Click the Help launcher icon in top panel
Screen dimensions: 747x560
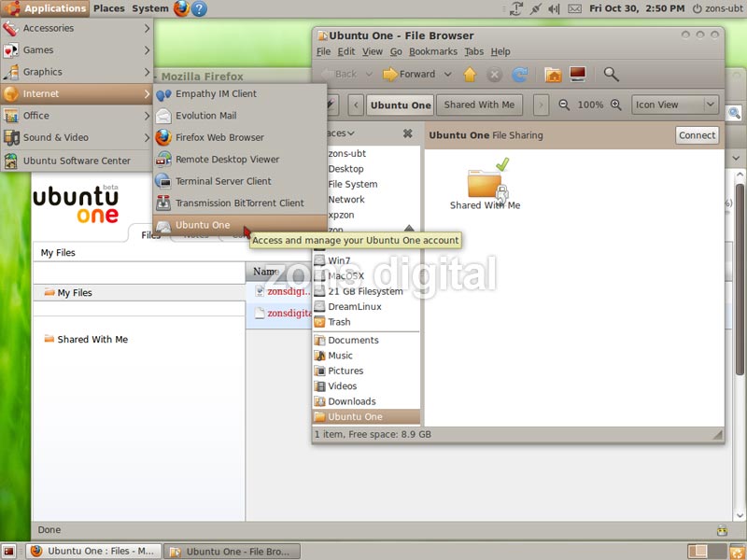[199, 8]
